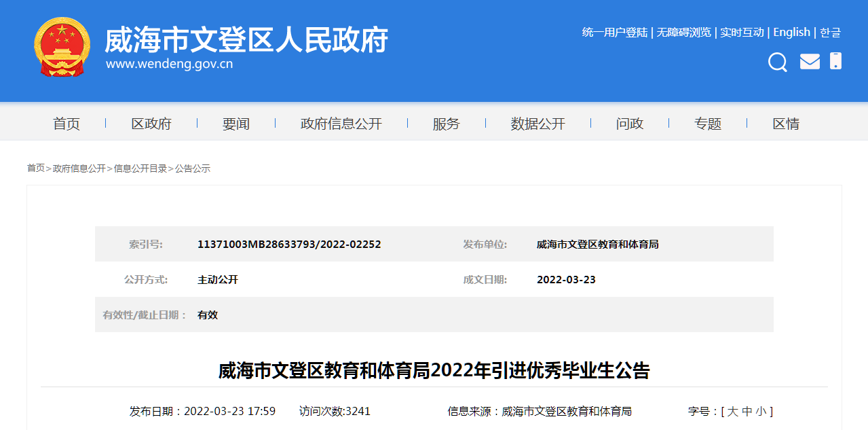Viewport: 868px width, 430px height.
Task: Click publisher value 威海市文登区教育和体育局 in info table
Action: [x=598, y=245]
